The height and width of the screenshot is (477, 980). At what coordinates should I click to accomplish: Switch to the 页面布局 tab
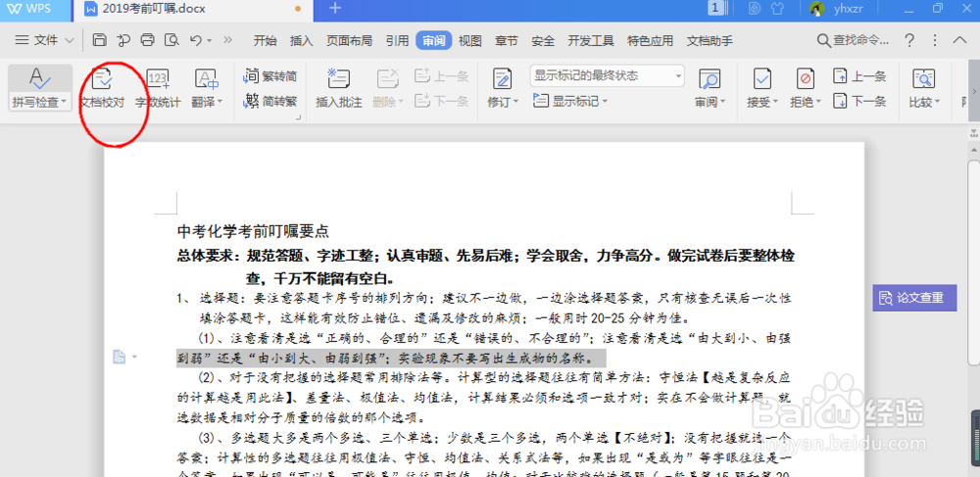350,41
